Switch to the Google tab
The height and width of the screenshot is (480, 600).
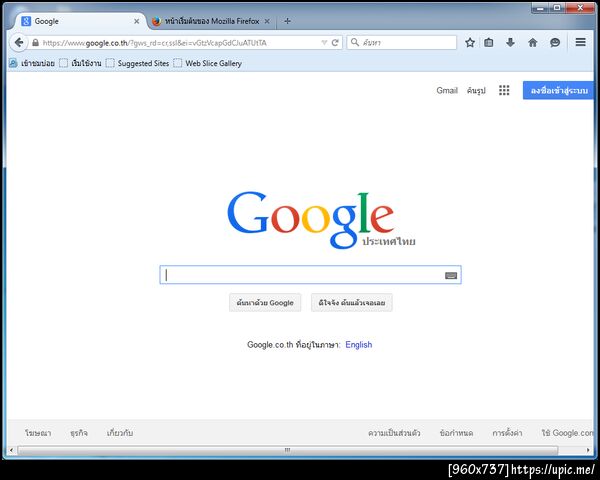coord(80,21)
